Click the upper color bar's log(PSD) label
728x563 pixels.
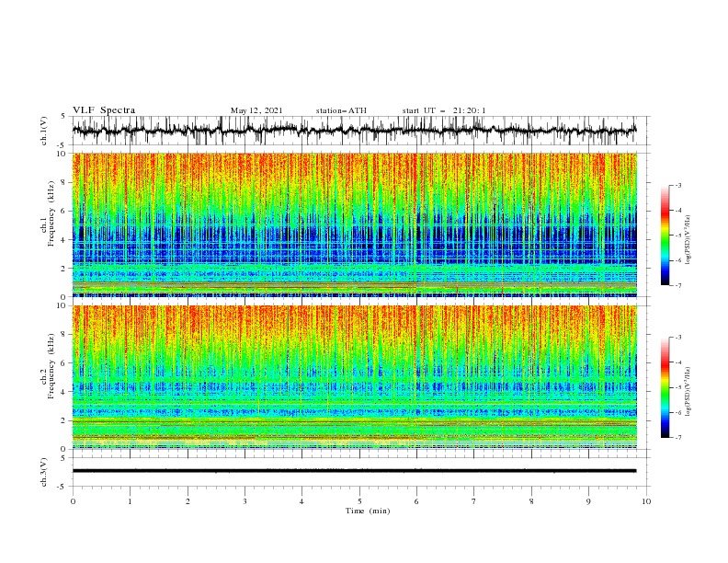tap(688, 240)
